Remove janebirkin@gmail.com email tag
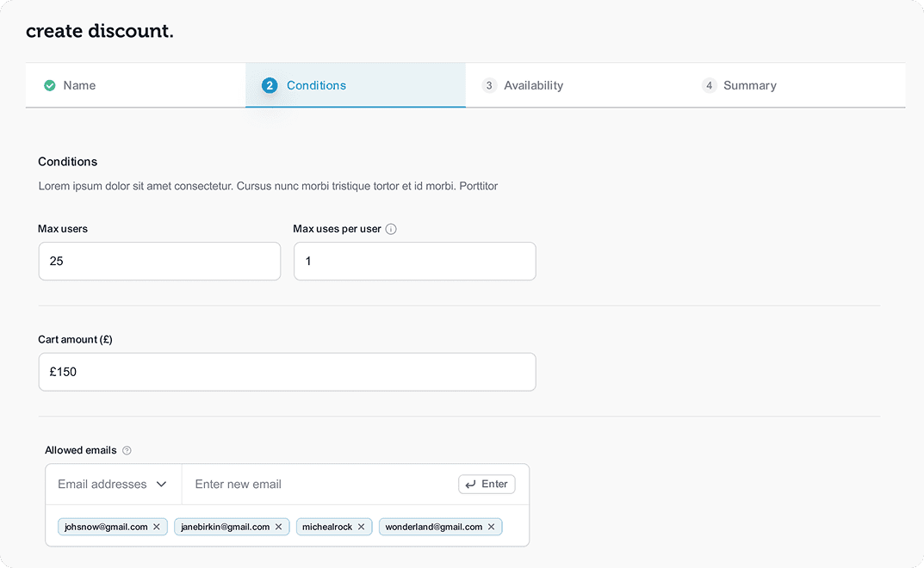 tap(279, 527)
